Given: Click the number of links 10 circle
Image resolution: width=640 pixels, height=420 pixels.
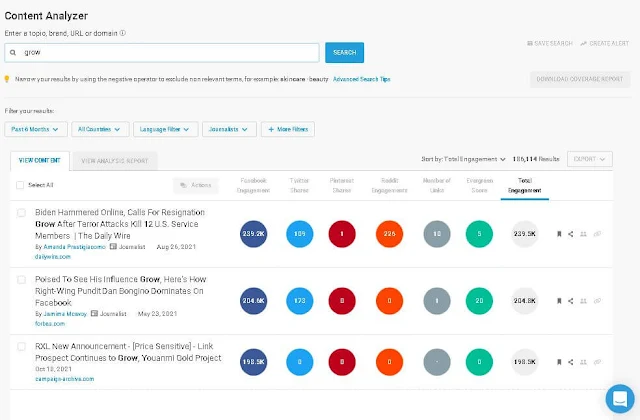Looking at the screenshot, I should pyautogui.click(x=437, y=234).
